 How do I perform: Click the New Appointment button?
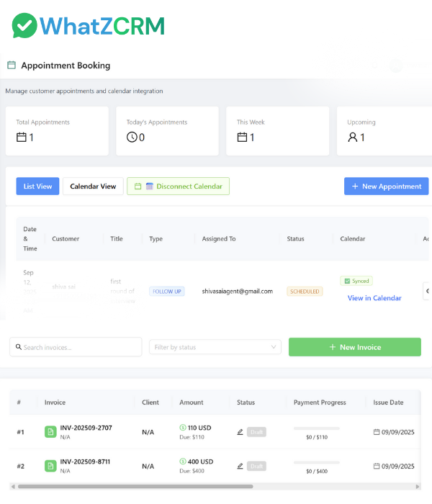[x=386, y=186]
